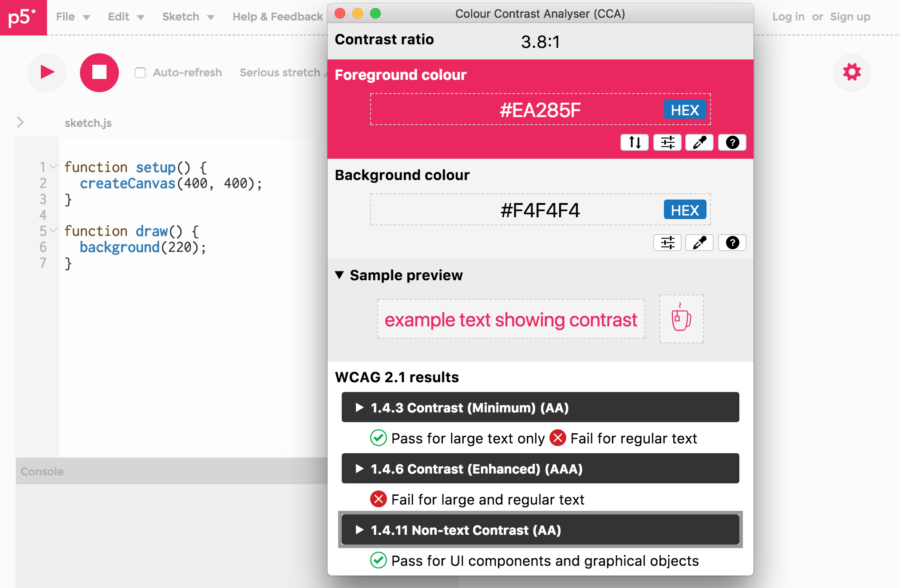This screenshot has height=588, width=900.
Task: Change foreground colour format HEX dropdown
Action: 685,110
